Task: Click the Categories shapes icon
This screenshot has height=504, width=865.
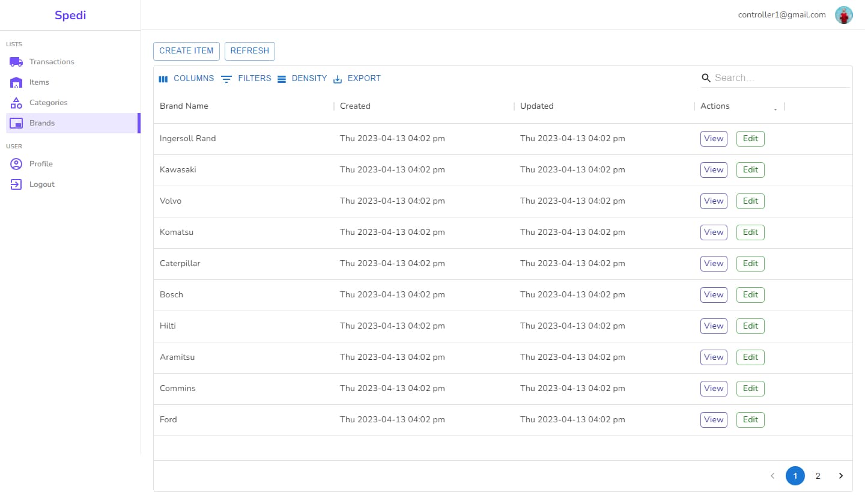Action: point(16,103)
